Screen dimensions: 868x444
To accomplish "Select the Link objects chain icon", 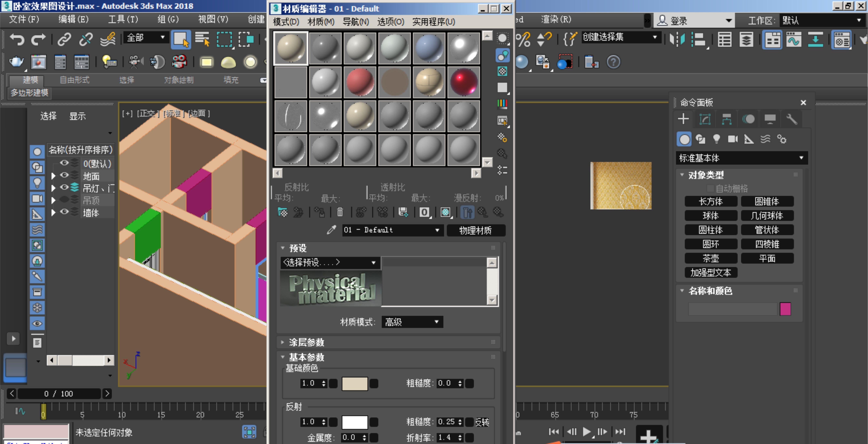I will 64,39.
